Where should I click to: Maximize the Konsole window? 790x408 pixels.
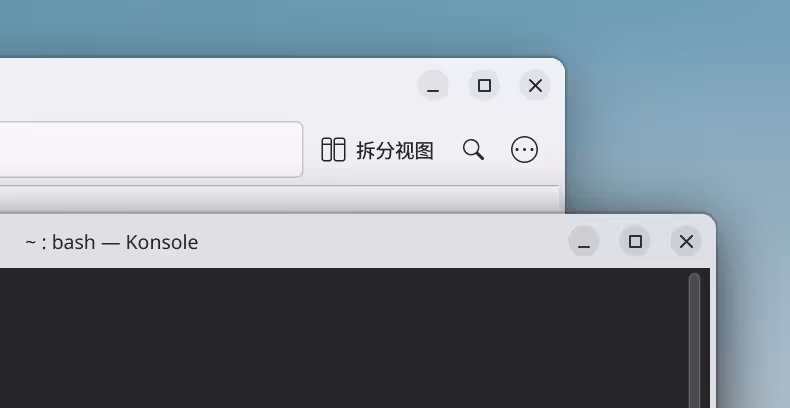(x=635, y=241)
